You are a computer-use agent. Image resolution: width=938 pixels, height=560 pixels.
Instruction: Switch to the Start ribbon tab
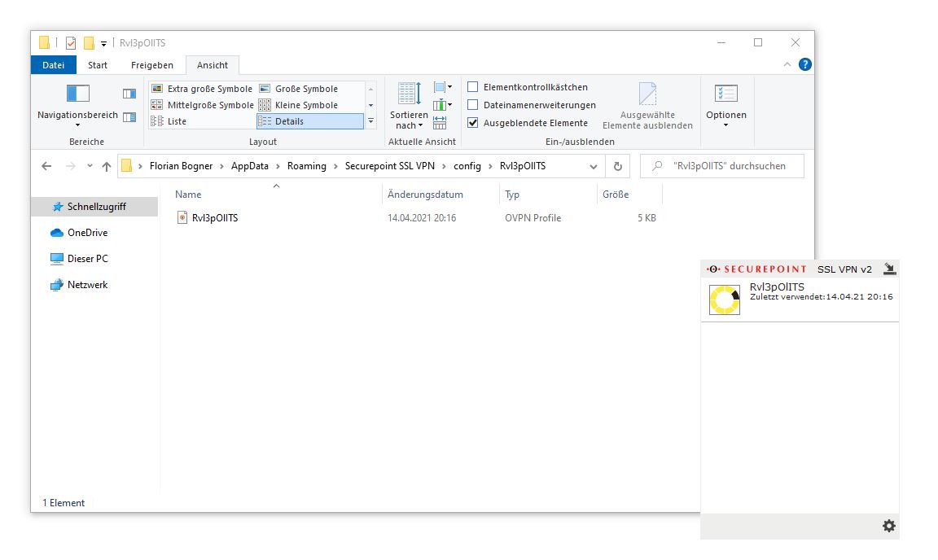pyautogui.click(x=98, y=65)
